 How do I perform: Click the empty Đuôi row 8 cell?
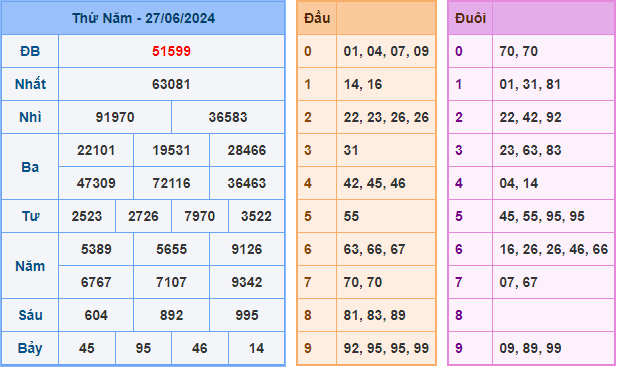(x=554, y=315)
